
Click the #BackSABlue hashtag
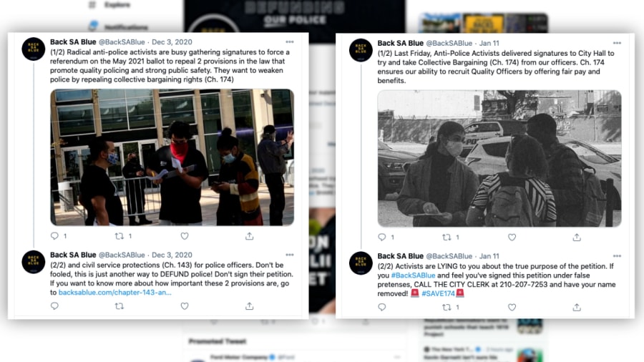(413, 275)
